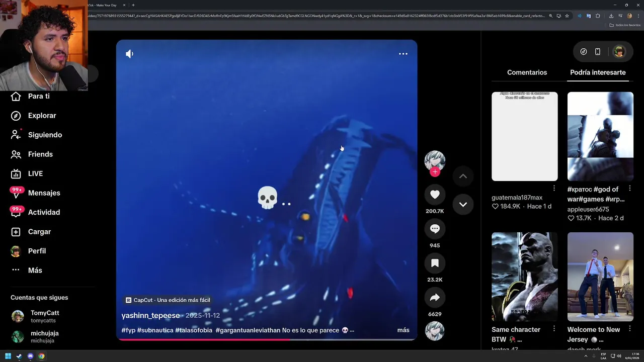The width and height of the screenshot is (644, 362).
Task: Click #gargantuanleviathan hashtag
Action: [x=248, y=330]
